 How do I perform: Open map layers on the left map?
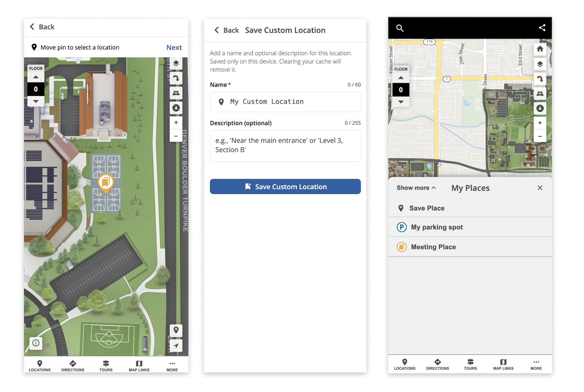(x=176, y=63)
